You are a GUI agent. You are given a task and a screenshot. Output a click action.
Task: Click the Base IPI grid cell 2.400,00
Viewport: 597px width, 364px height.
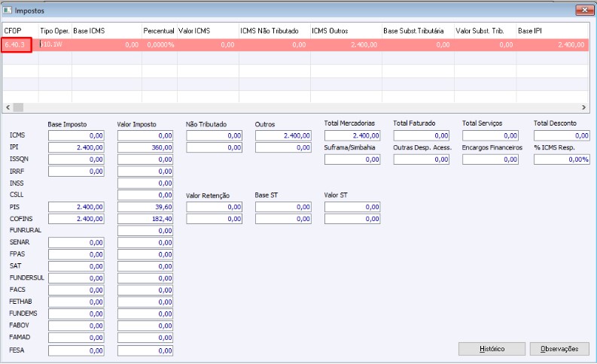tap(553, 45)
